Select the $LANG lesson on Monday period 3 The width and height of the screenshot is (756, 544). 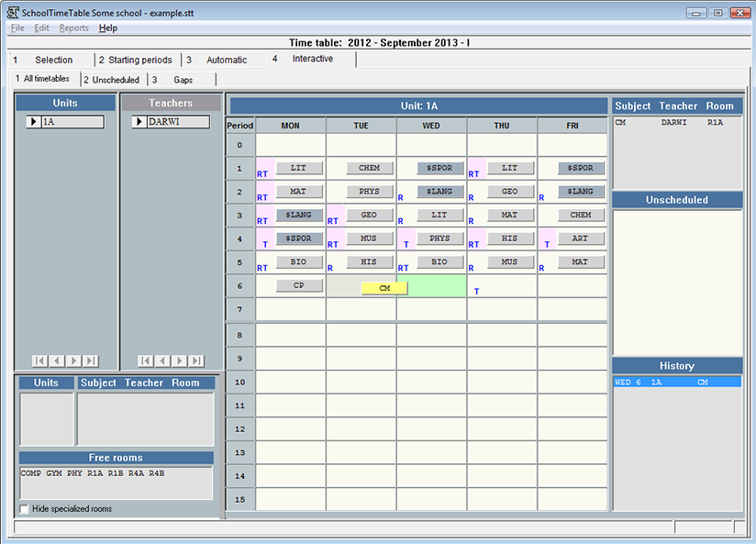(299, 215)
